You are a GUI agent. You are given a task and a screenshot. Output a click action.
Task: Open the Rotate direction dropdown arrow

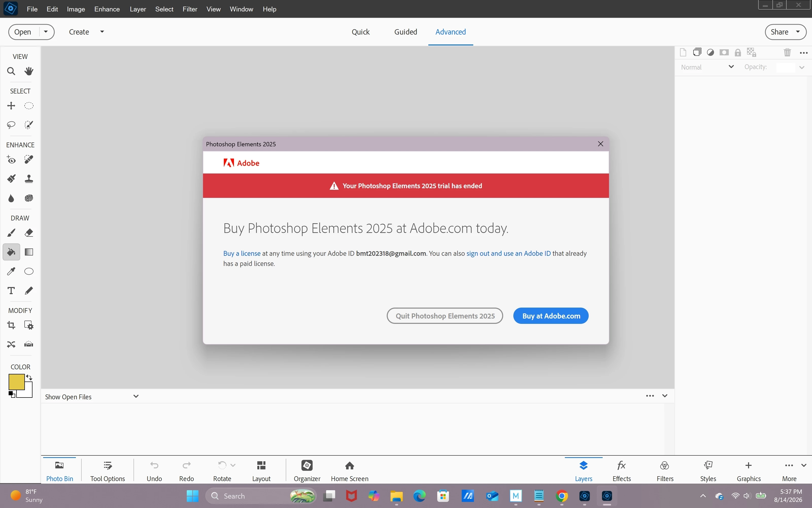(x=233, y=465)
